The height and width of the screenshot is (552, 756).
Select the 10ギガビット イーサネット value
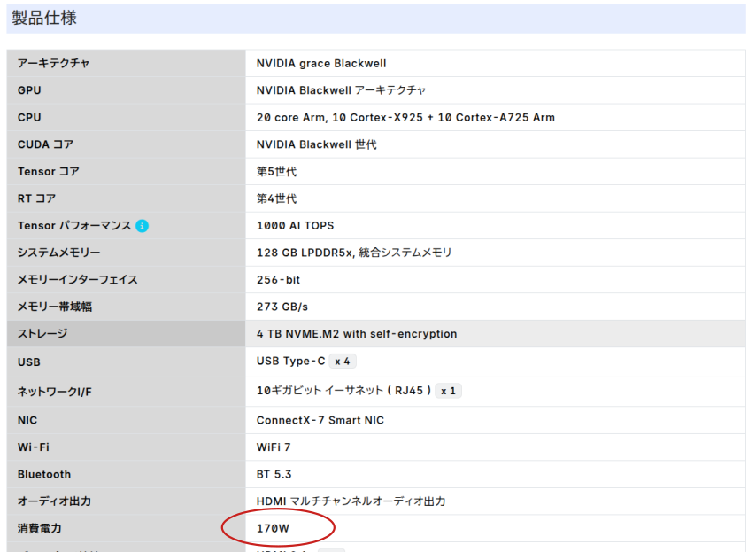(x=343, y=391)
